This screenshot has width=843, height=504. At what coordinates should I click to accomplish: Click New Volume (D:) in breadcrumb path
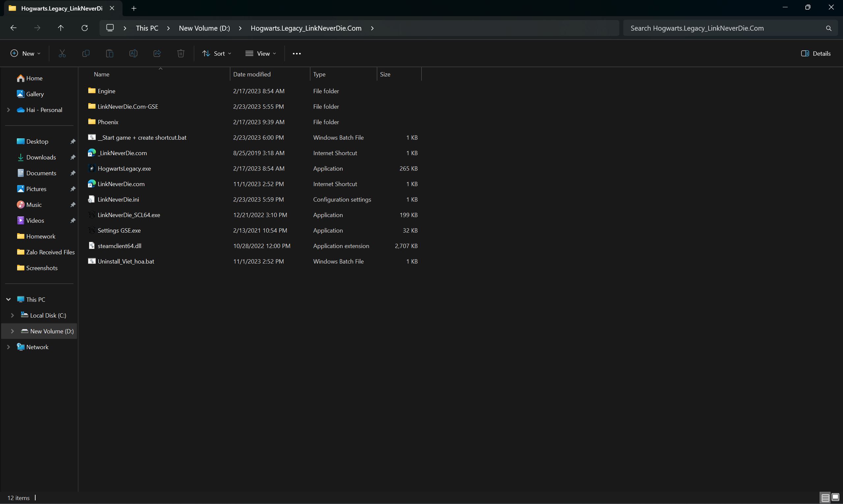(204, 28)
